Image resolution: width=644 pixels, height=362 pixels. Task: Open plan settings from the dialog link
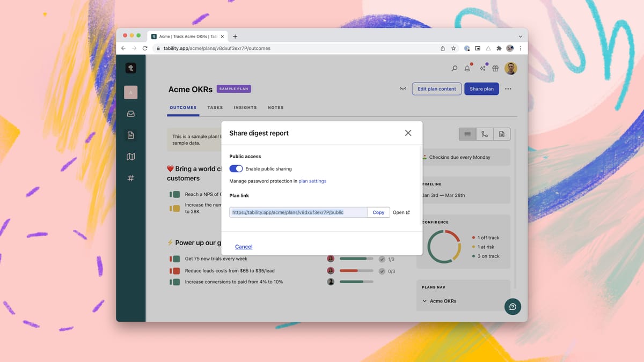pos(313,181)
